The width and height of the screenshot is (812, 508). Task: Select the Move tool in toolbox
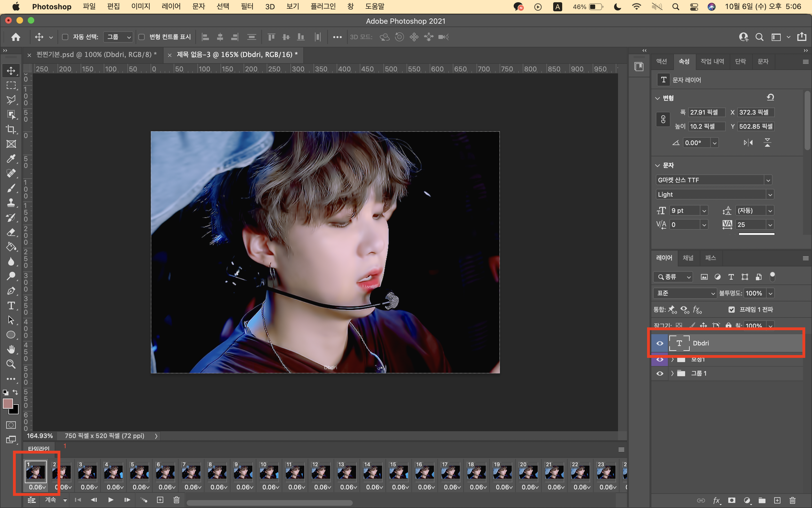coord(11,71)
